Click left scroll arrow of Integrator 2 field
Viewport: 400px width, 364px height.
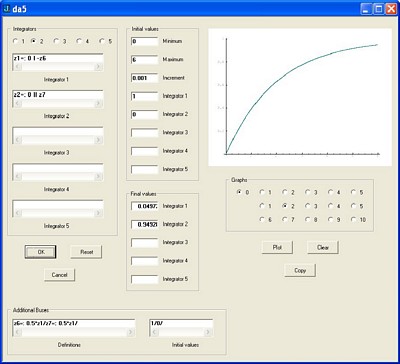click(18, 103)
